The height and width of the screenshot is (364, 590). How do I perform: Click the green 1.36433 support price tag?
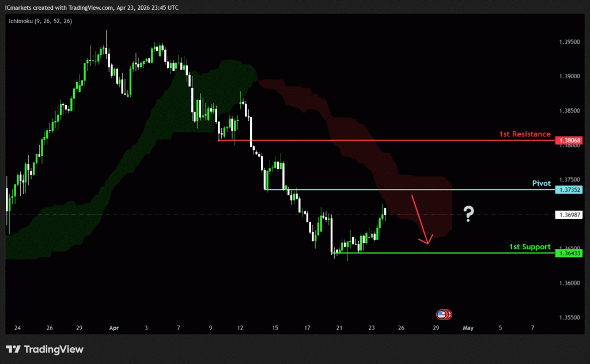point(568,253)
